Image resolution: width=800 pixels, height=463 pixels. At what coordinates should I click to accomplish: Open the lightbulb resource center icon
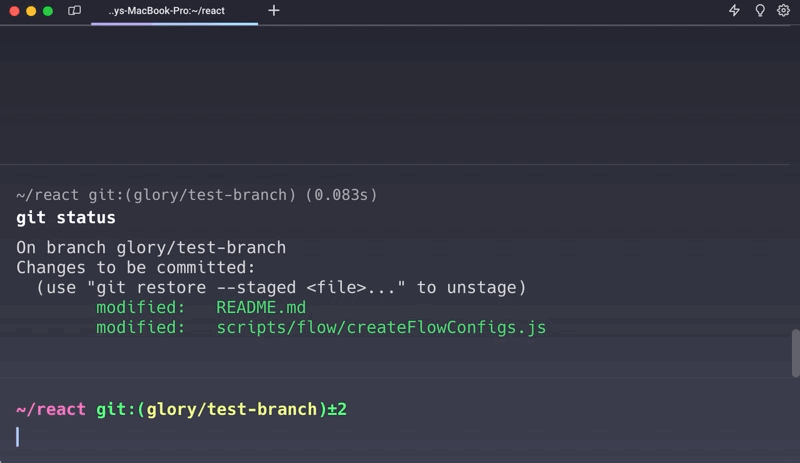[x=760, y=11]
